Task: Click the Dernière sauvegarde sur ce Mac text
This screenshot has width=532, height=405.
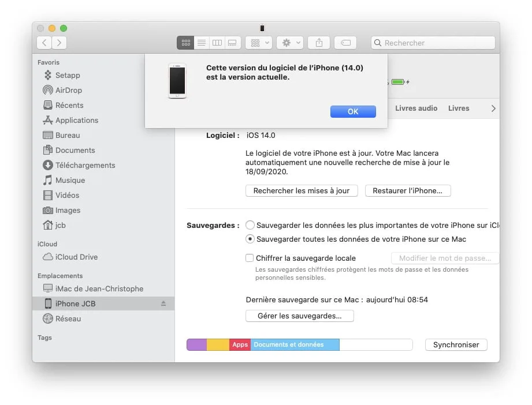Action: (337, 299)
